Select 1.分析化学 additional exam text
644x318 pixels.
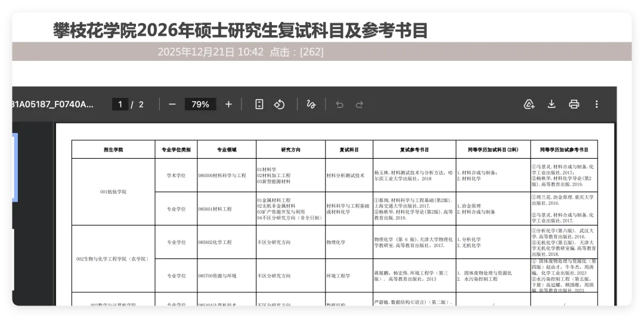[469, 239]
